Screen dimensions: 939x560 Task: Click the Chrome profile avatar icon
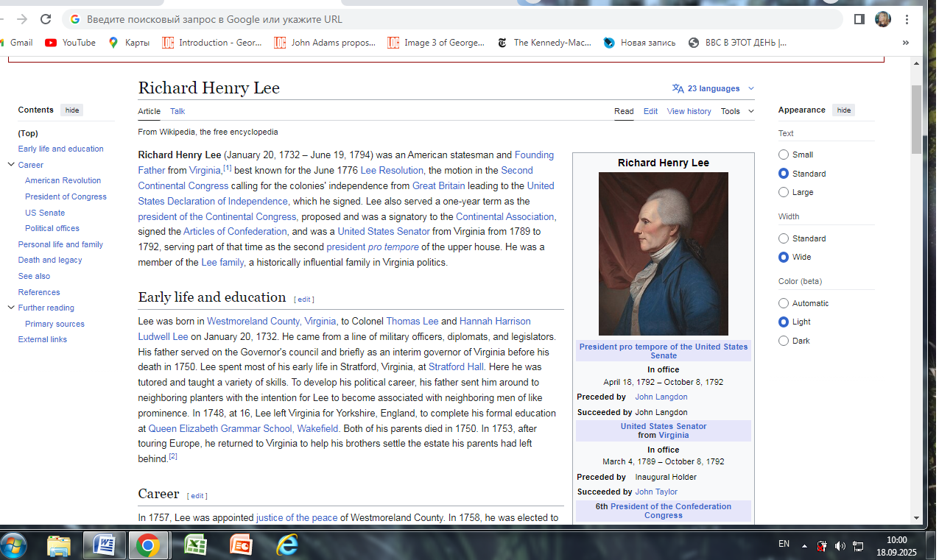click(882, 19)
